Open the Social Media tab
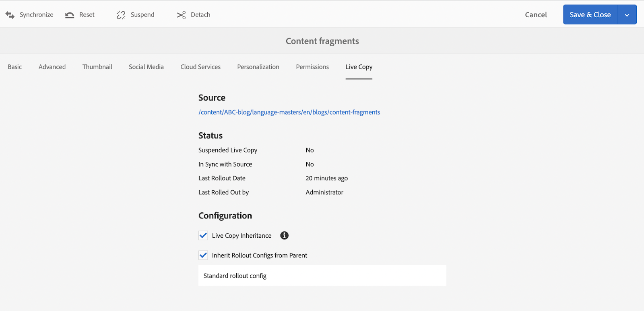644x311 pixels. pos(146,67)
